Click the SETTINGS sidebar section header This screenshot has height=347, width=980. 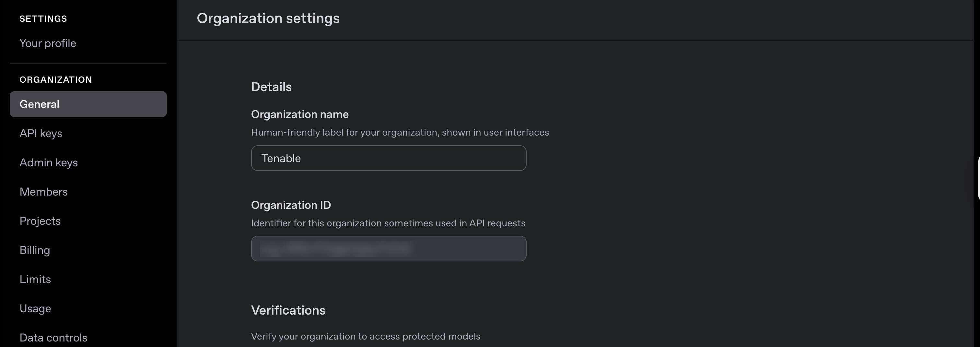coord(43,19)
